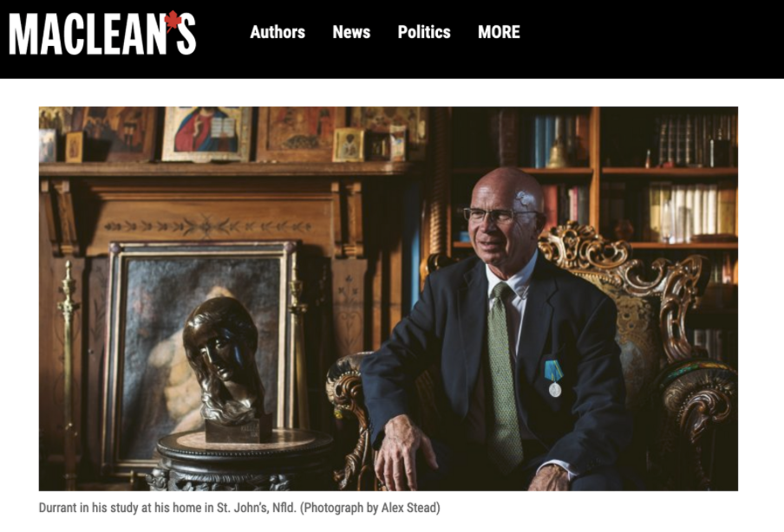Expand the MORE navigation menu
The image size is (784, 532).
[x=499, y=32]
